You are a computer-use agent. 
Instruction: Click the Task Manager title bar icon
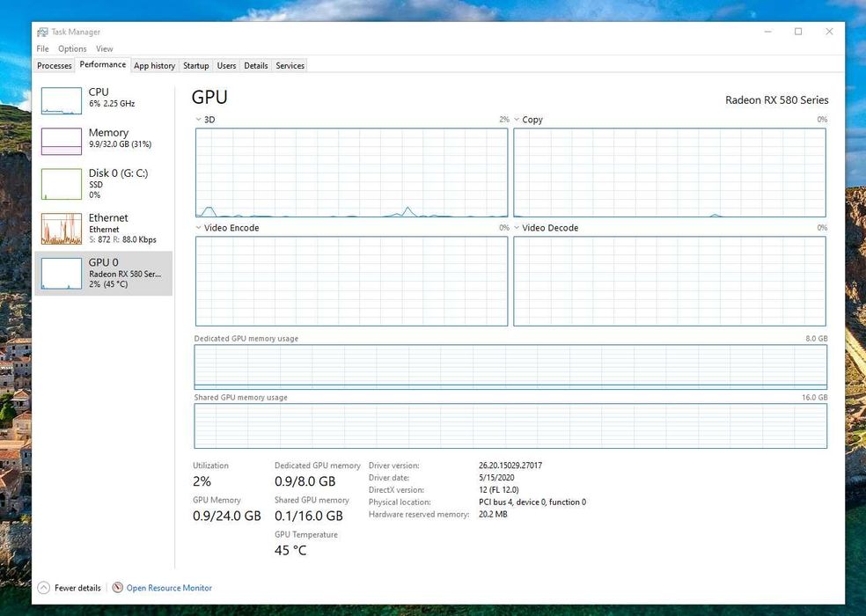point(42,32)
